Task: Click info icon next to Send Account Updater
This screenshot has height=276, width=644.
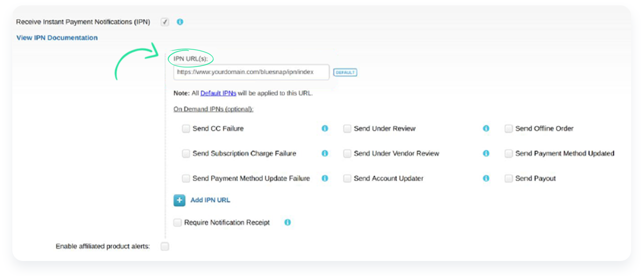Action: 486,178
